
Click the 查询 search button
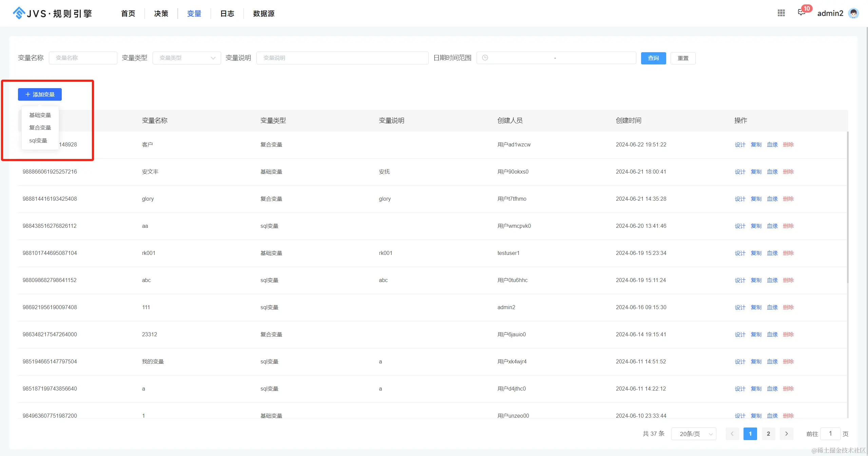tap(653, 58)
